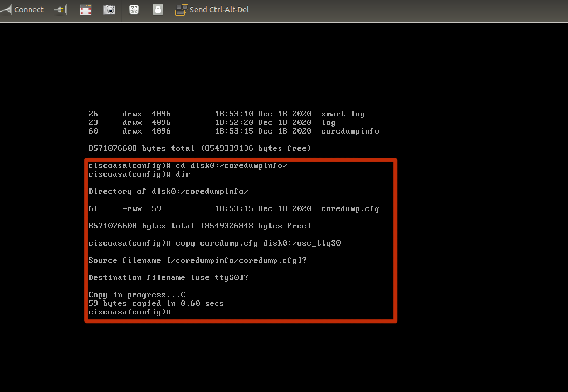Click the 'Copy in progress...C' line
This screenshot has height=392, width=568.
(x=137, y=295)
